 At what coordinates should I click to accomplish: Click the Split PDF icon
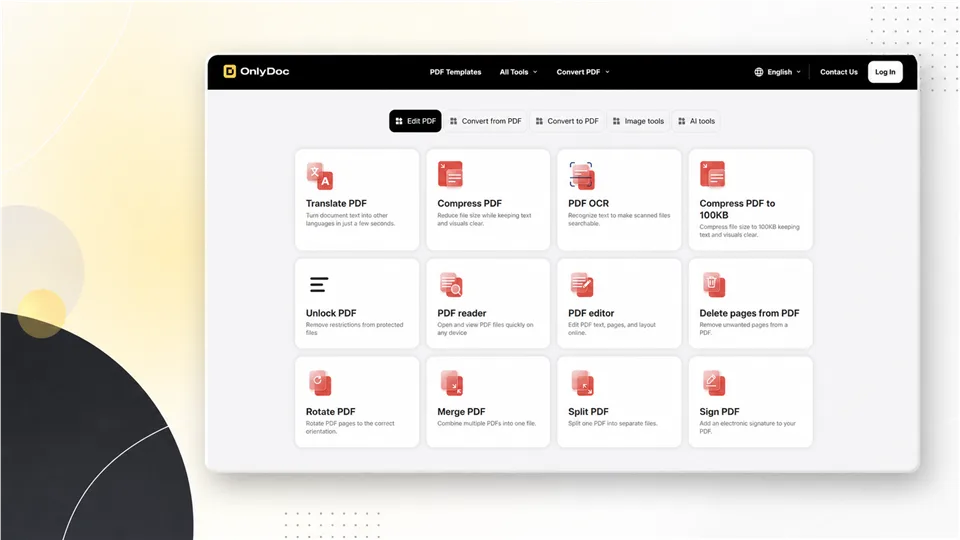(582, 383)
